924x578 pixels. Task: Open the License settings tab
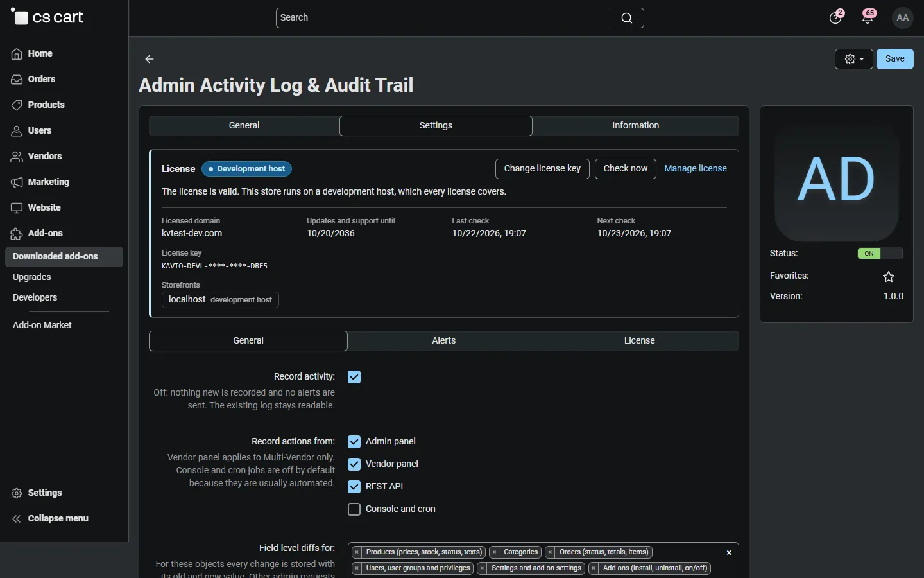click(x=640, y=341)
